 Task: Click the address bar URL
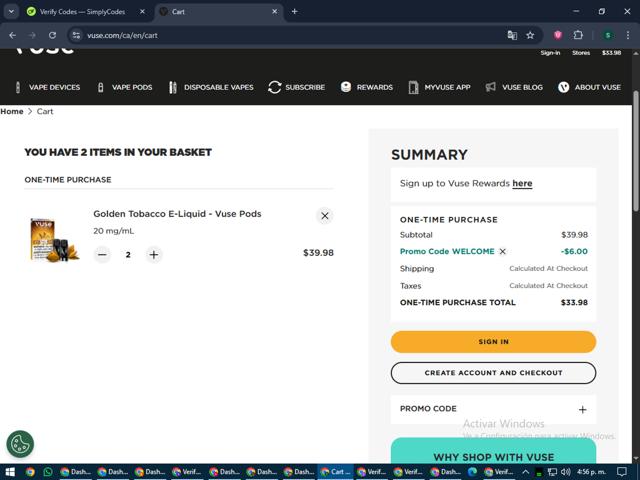point(122,36)
